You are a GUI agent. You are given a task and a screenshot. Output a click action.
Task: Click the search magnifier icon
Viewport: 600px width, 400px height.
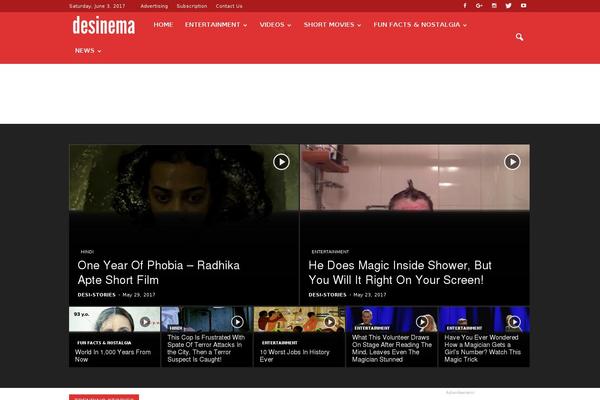519,37
